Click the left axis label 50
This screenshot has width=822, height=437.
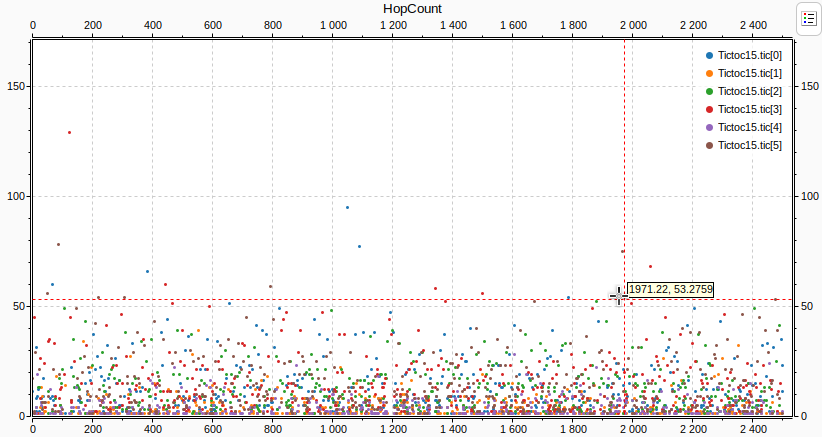pos(18,306)
